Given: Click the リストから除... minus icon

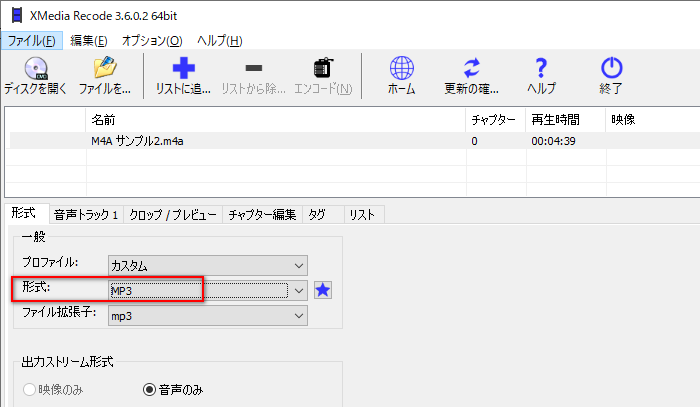Looking at the screenshot, I should coord(254,68).
